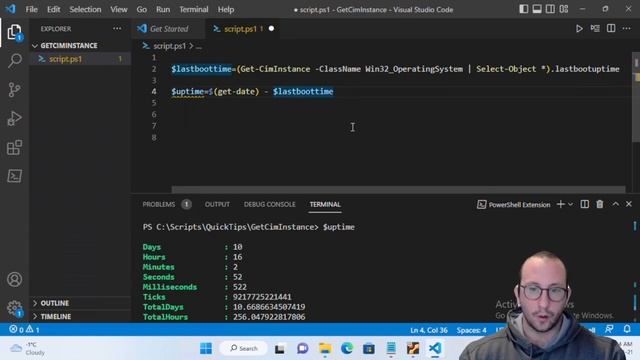The width and height of the screenshot is (640, 360).
Task: Select script.ps1 in the Explorer tree
Action: click(x=80, y=59)
